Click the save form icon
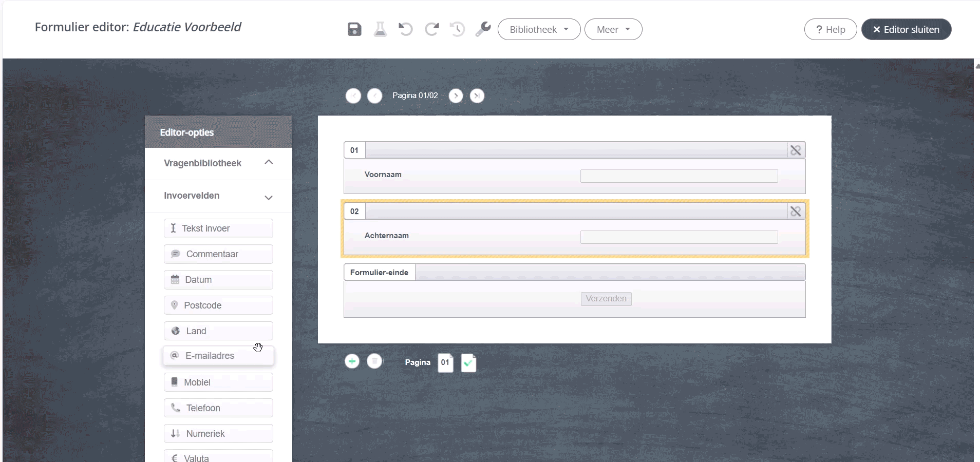Viewport: 980px width, 462px height. pos(354,29)
